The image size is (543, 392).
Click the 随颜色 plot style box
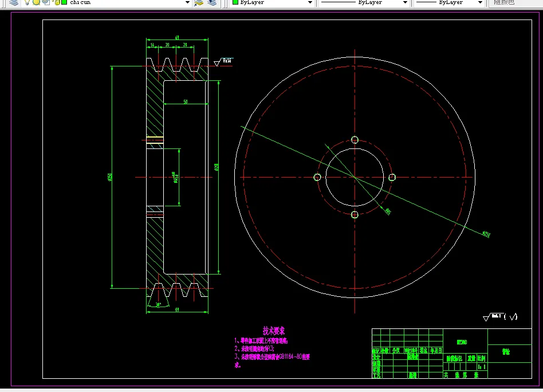coord(516,2)
